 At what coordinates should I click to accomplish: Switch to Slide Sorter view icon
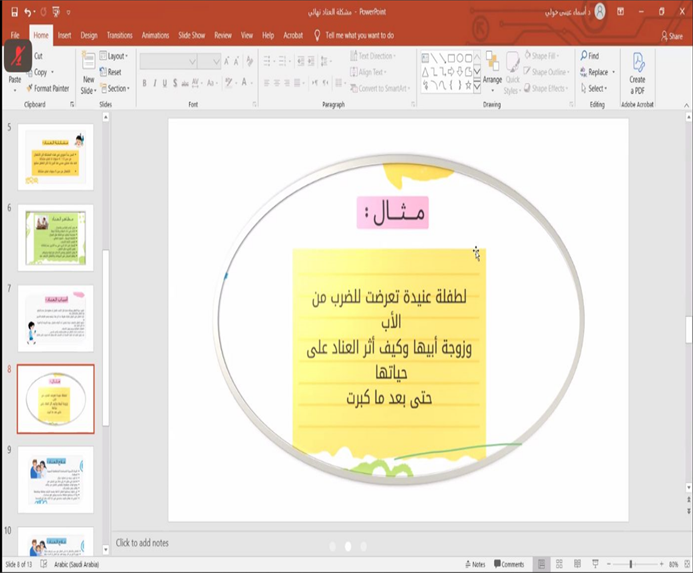pyautogui.click(x=560, y=564)
